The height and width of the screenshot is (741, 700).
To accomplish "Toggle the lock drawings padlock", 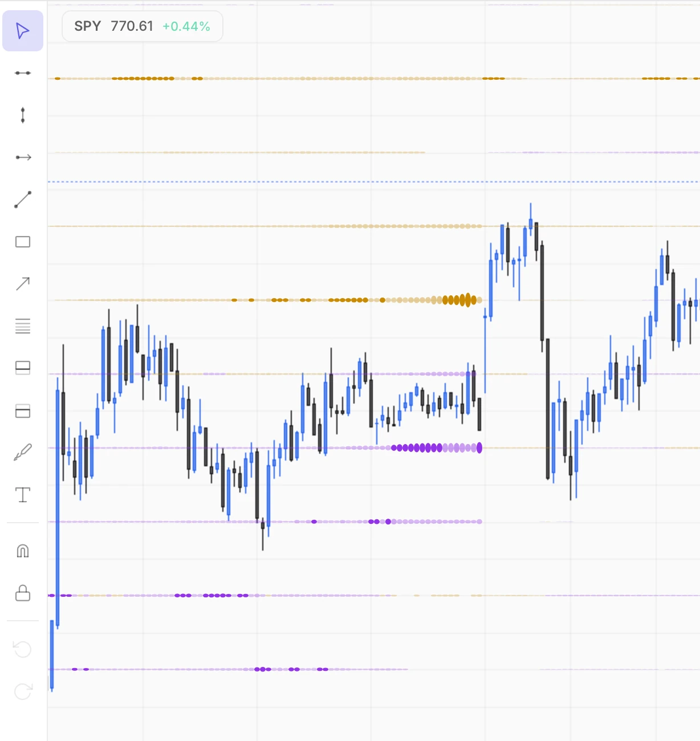I will [x=23, y=593].
